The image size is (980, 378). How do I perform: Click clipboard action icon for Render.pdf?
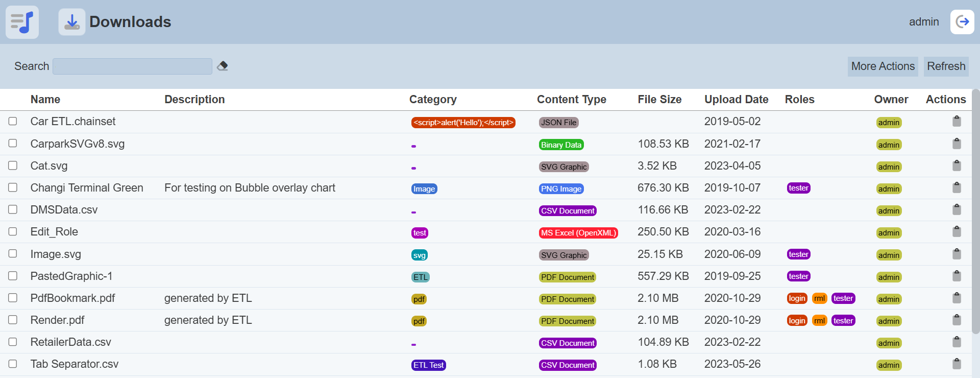957,320
